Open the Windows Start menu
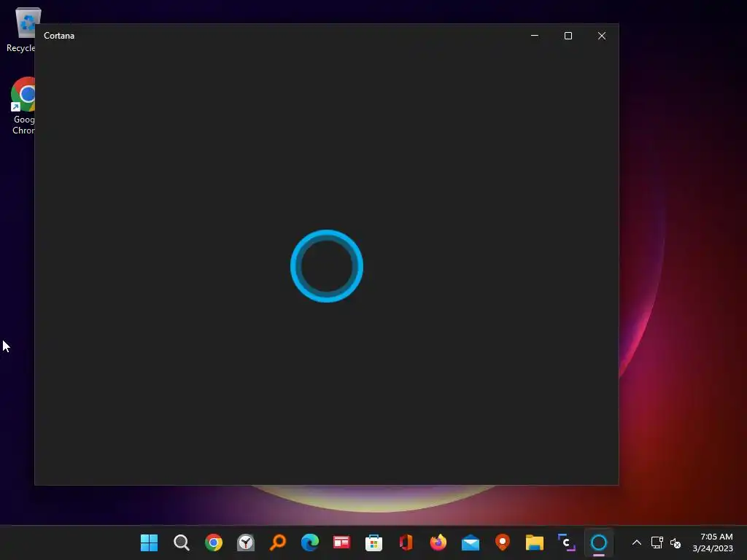The image size is (747, 560). click(x=149, y=542)
